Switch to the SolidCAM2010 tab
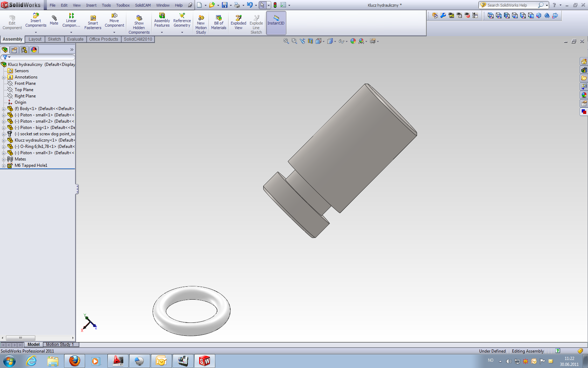Image resolution: width=588 pixels, height=368 pixels. 138,39
